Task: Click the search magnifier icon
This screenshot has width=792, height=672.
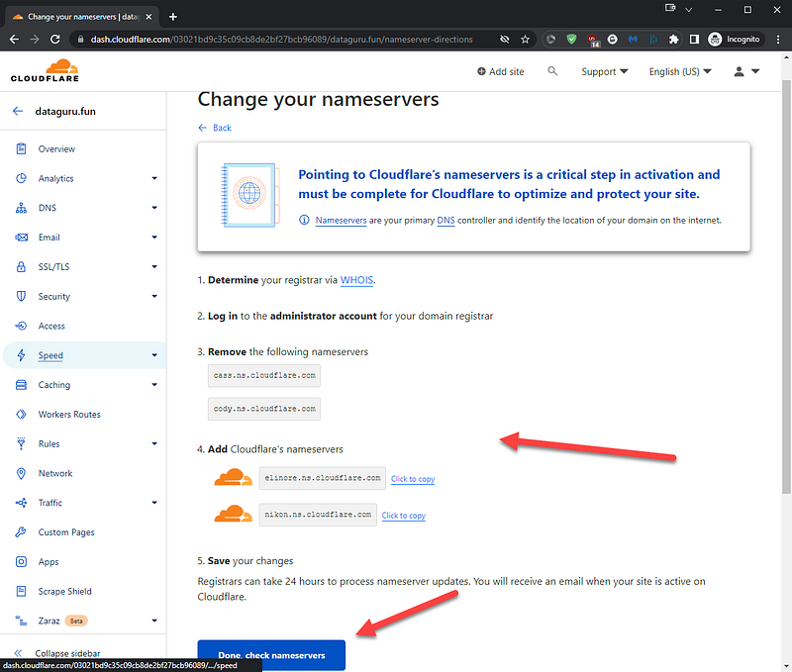Action: click(552, 71)
